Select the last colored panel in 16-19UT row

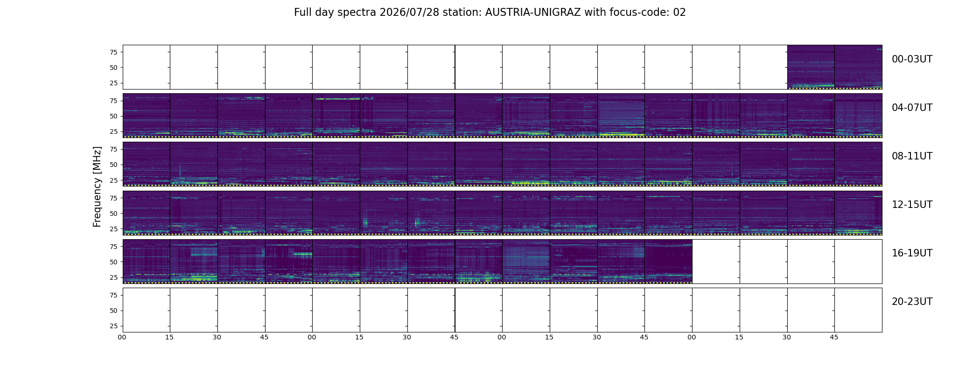pyautogui.click(x=668, y=261)
